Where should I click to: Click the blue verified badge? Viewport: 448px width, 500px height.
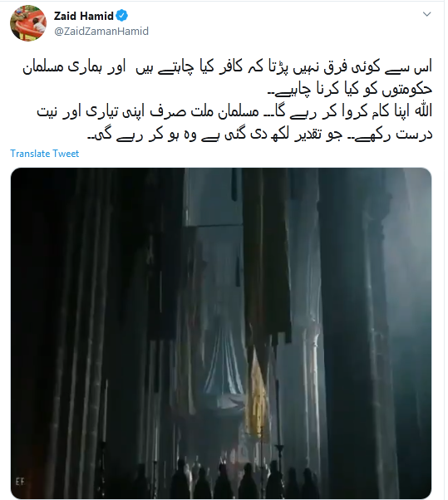pyautogui.click(x=121, y=16)
